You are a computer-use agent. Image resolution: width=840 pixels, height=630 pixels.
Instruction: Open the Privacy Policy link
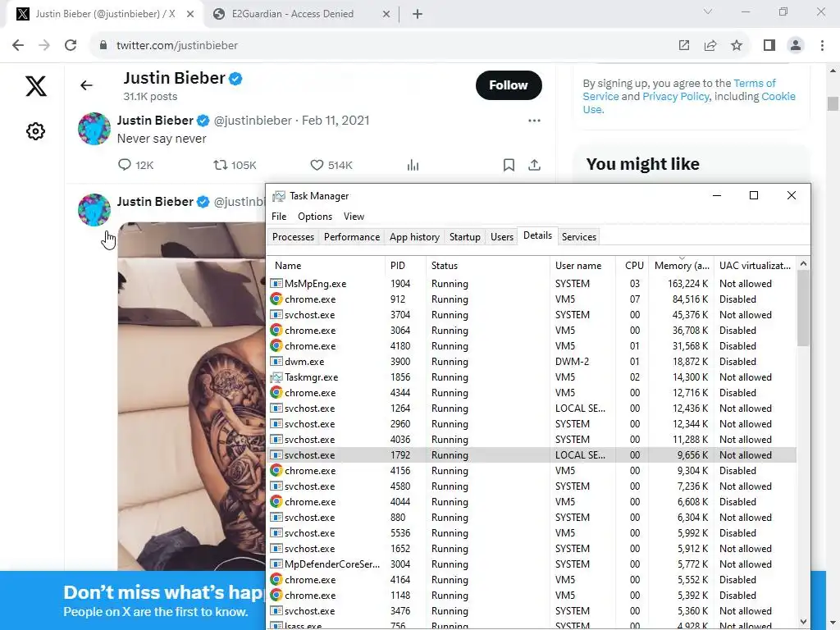676,97
